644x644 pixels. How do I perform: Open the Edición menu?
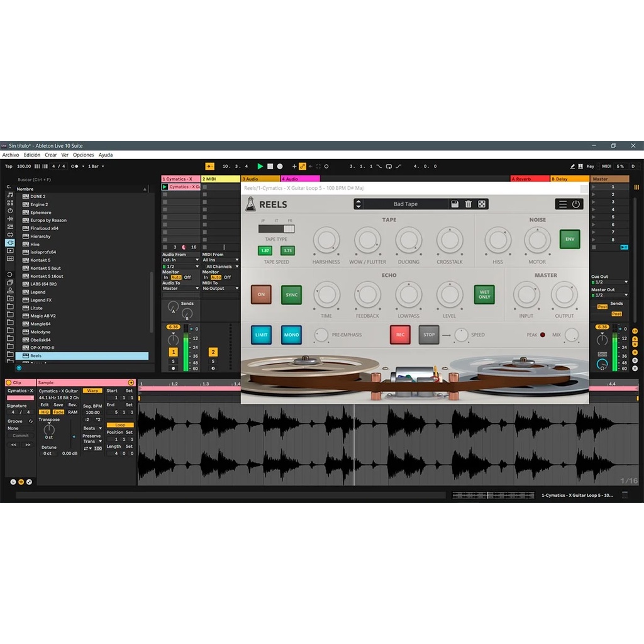click(x=32, y=155)
